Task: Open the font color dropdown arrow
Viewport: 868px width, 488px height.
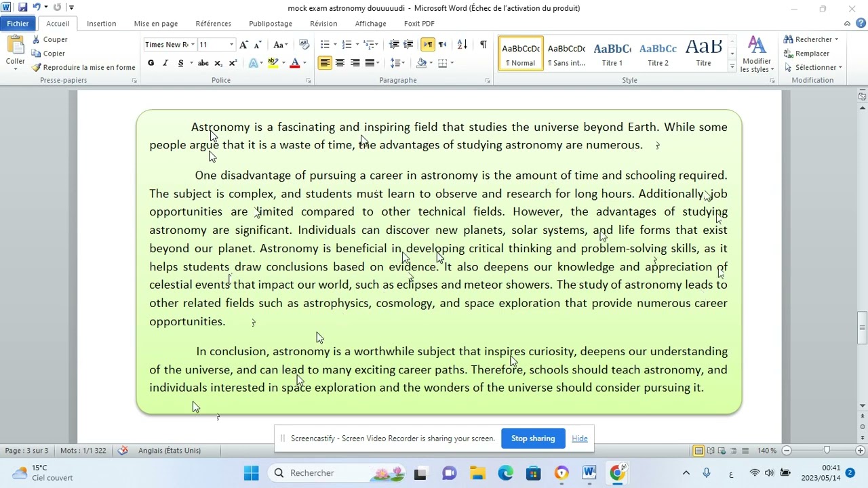Action: click(x=304, y=63)
